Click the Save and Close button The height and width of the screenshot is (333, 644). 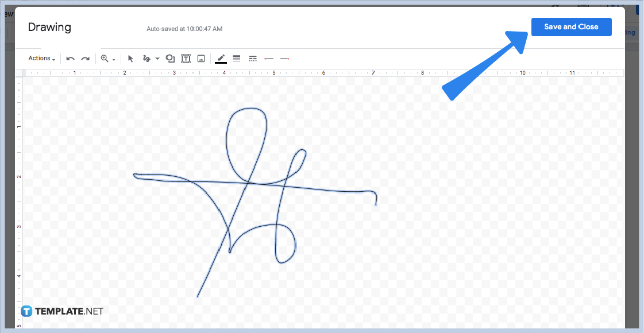(x=571, y=26)
